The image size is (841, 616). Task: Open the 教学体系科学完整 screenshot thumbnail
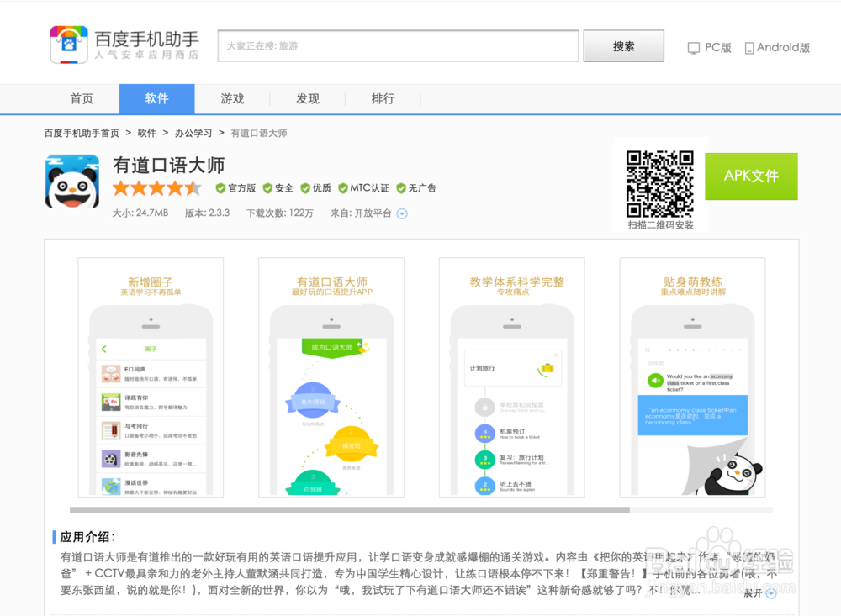click(x=512, y=376)
